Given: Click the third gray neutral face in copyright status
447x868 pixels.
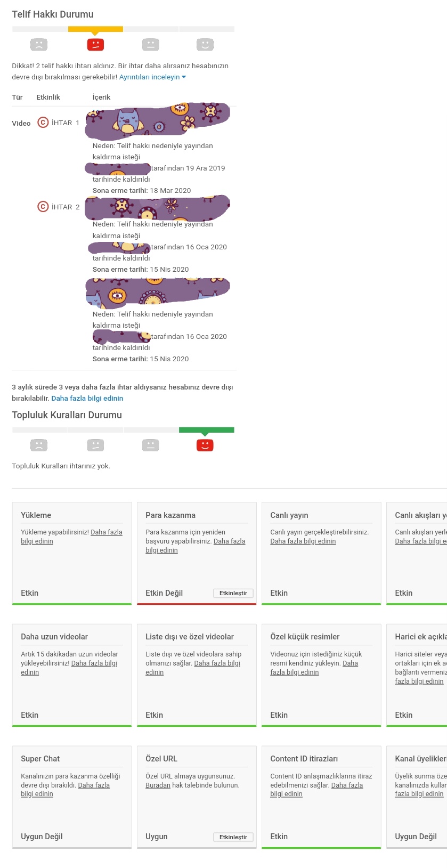Looking at the screenshot, I should coord(151,45).
